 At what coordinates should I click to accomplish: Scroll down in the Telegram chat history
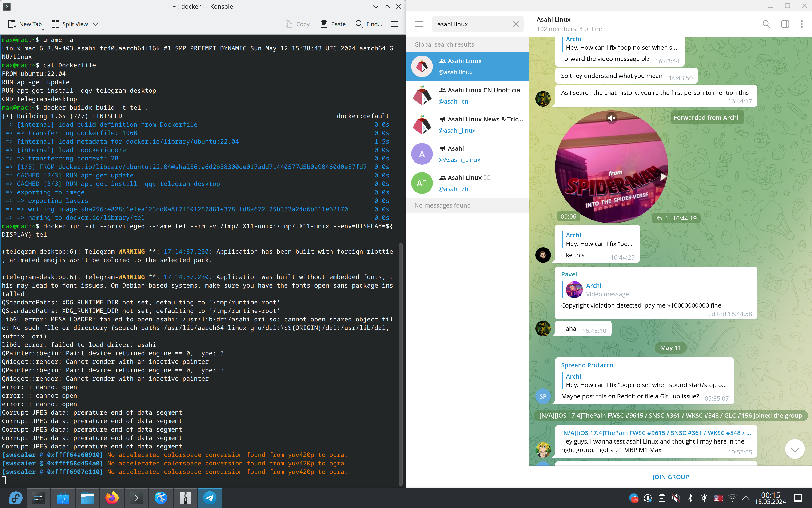point(795,449)
